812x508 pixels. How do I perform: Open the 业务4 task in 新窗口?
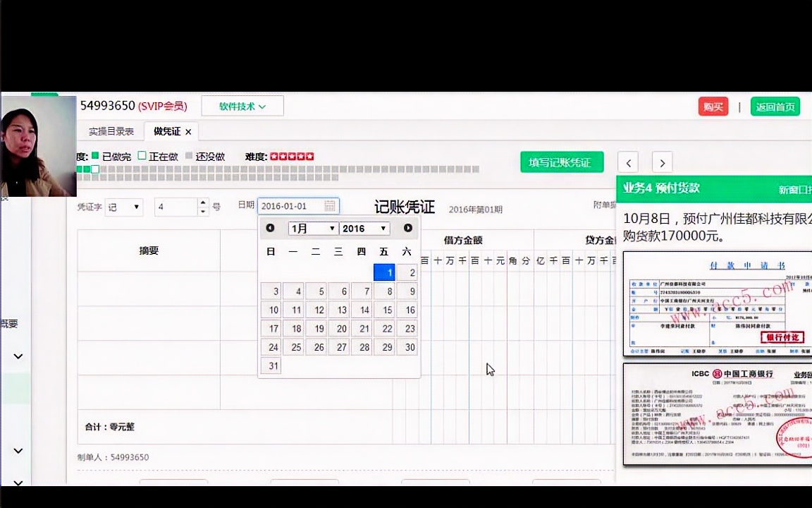coord(798,188)
